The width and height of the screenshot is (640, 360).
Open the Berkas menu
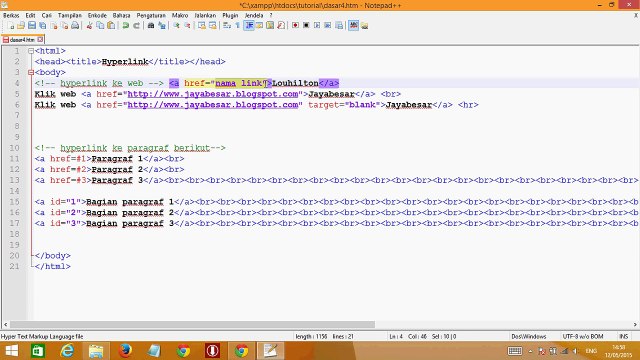coord(11,15)
